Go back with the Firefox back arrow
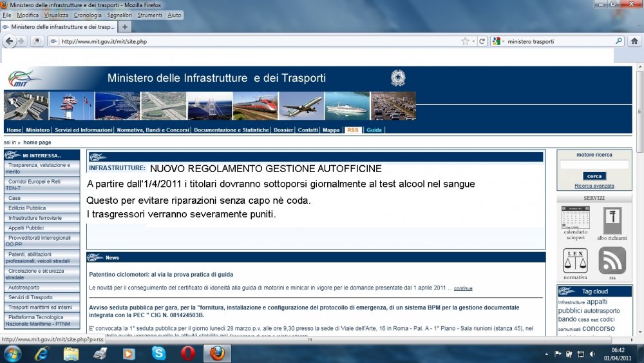The image size is (644, 363). tap(9, 41)
